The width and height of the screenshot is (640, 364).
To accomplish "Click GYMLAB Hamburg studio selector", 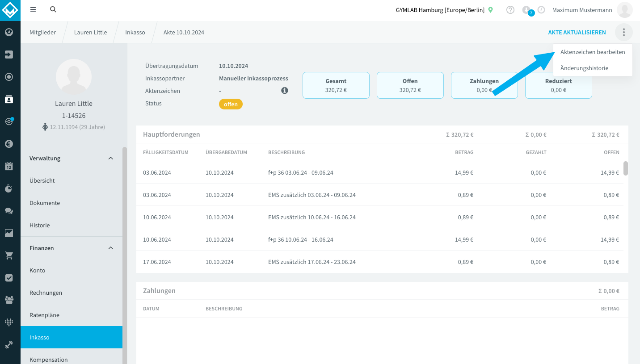I will point(440,10).
